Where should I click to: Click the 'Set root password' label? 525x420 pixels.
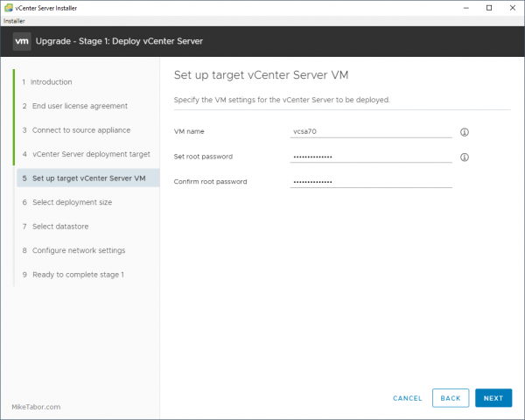click(x=203, y=157)
